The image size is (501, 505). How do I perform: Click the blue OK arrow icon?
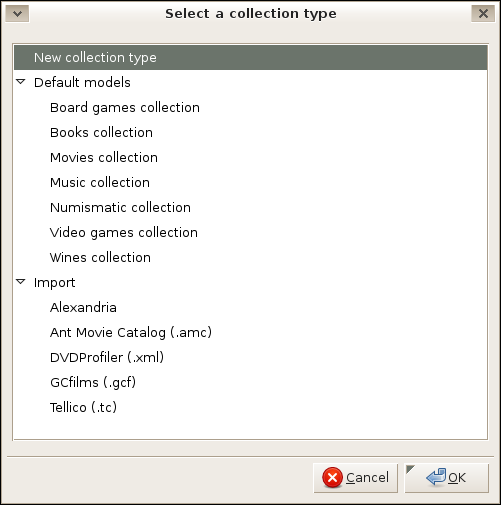[436, 477]
